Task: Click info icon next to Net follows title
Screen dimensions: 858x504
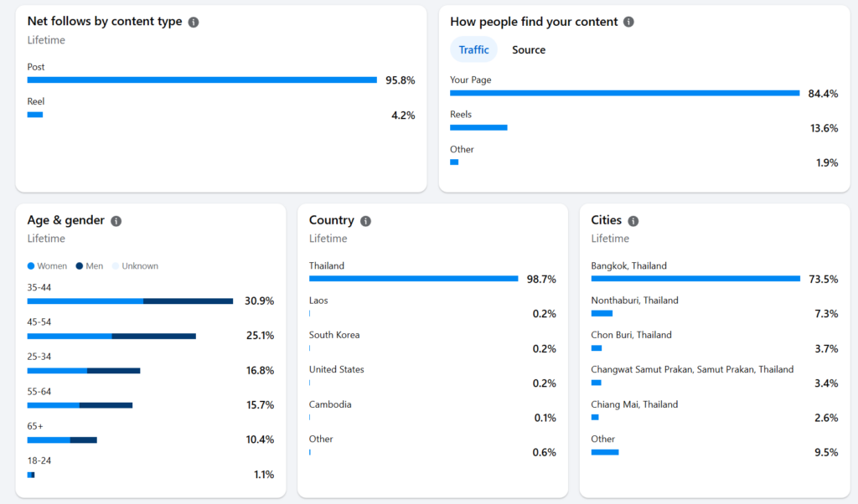Action: coord(194,22)
